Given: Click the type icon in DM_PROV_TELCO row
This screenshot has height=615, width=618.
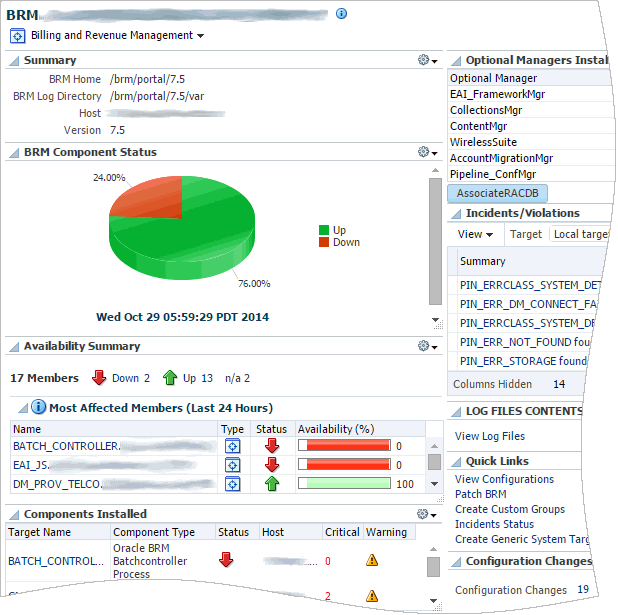Looking at the screenshot, I should pyautogui.click(x=233, y=484).
